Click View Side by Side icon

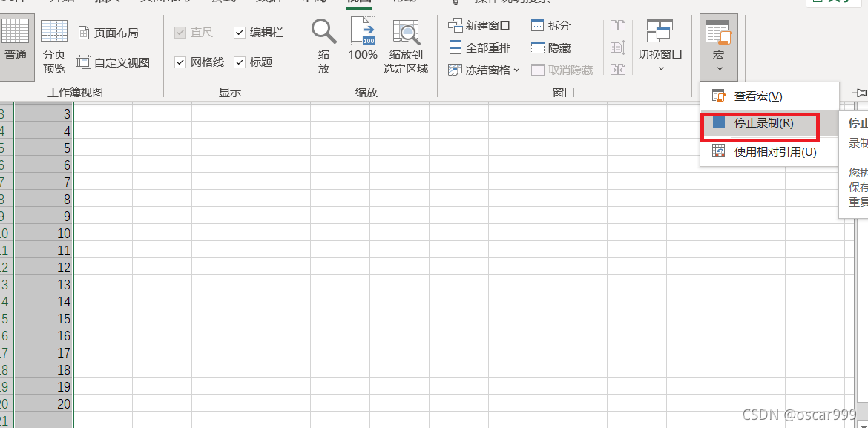pyautogui.click(x=618, y=25)
